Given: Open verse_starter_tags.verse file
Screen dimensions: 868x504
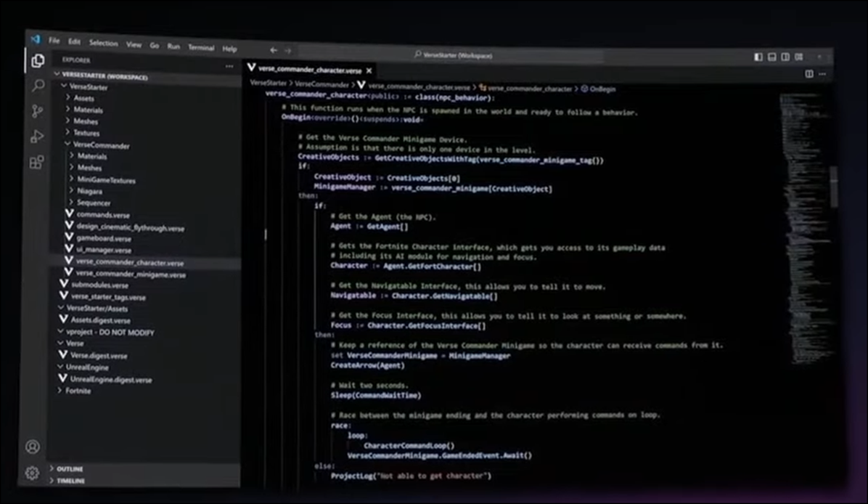Looking at the screenshot, I should (x=109, y=297).
